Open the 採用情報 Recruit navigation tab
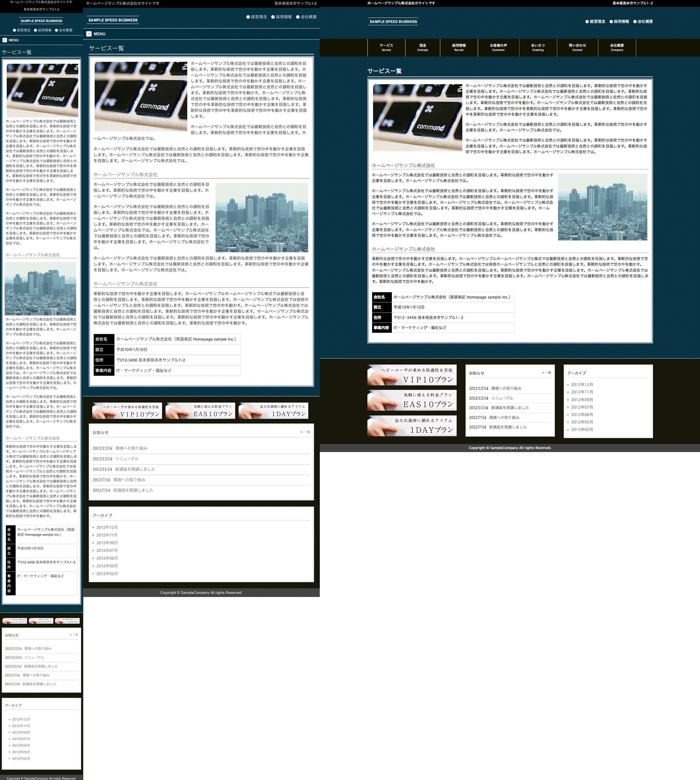Image resolution: width=700 pixels, height=780 pixels. coord(458,47)
